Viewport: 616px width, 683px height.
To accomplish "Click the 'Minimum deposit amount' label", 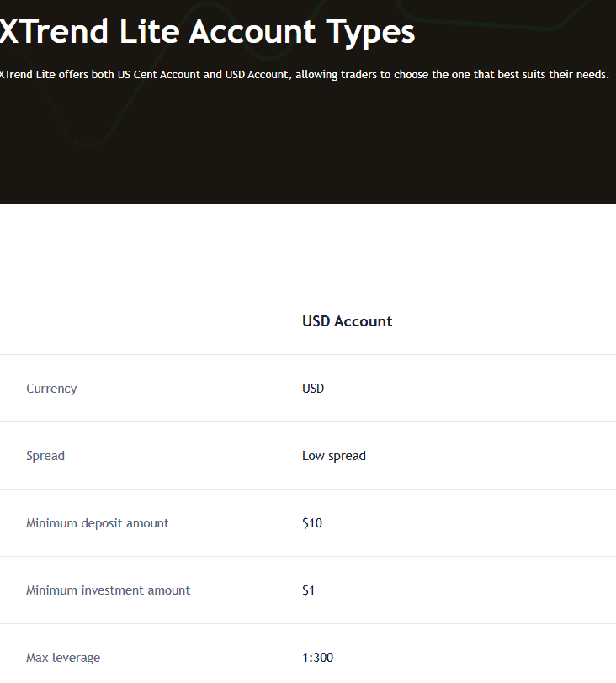I will point(98,523).
